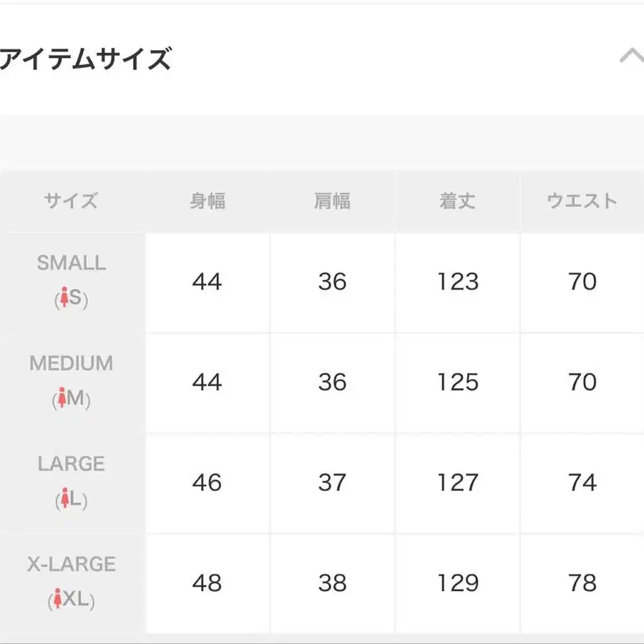Select the 着丈 column header

point(457,202)
